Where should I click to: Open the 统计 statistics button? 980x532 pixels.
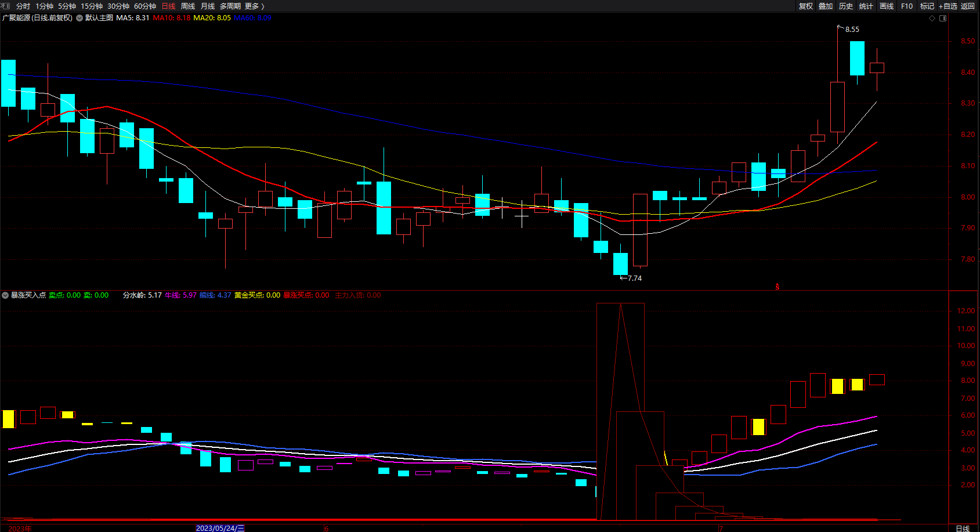[866, 6]
